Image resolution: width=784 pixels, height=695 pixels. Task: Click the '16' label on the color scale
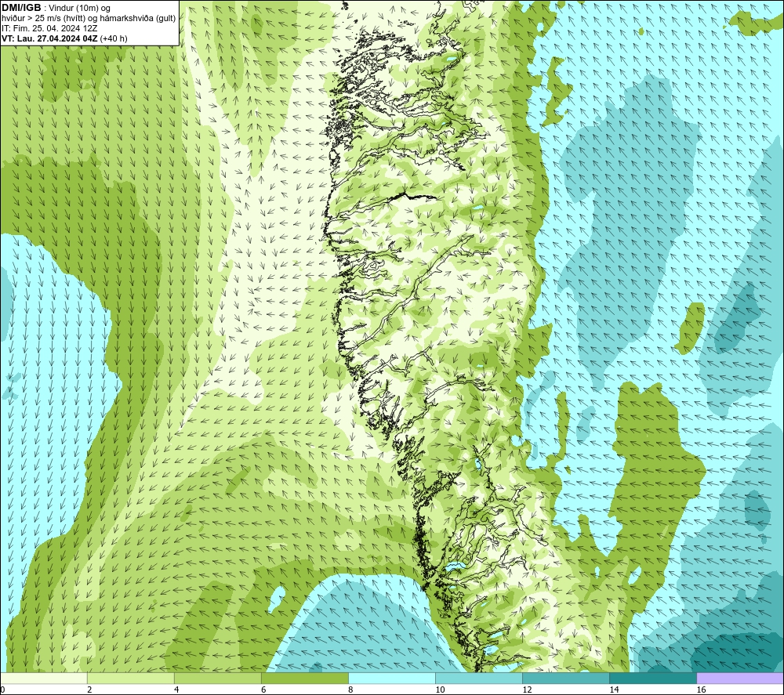click(x=701, y=690)
